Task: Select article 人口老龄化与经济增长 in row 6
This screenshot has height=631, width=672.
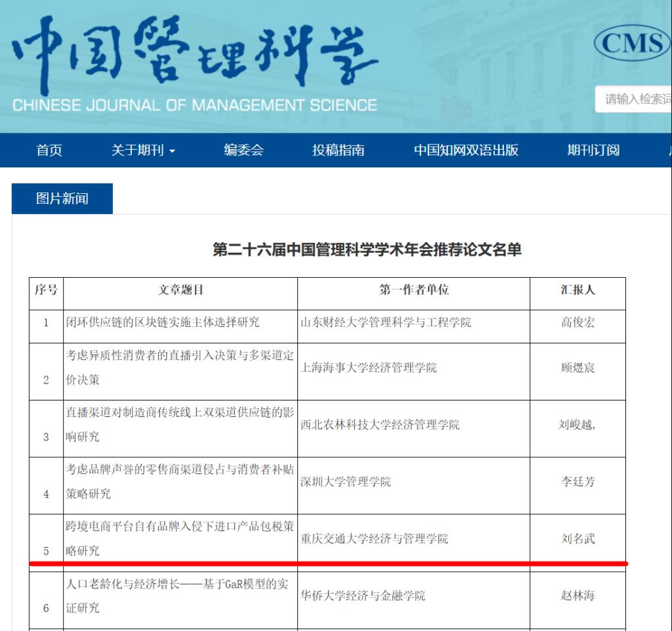Action: click(x=176, y=584)
